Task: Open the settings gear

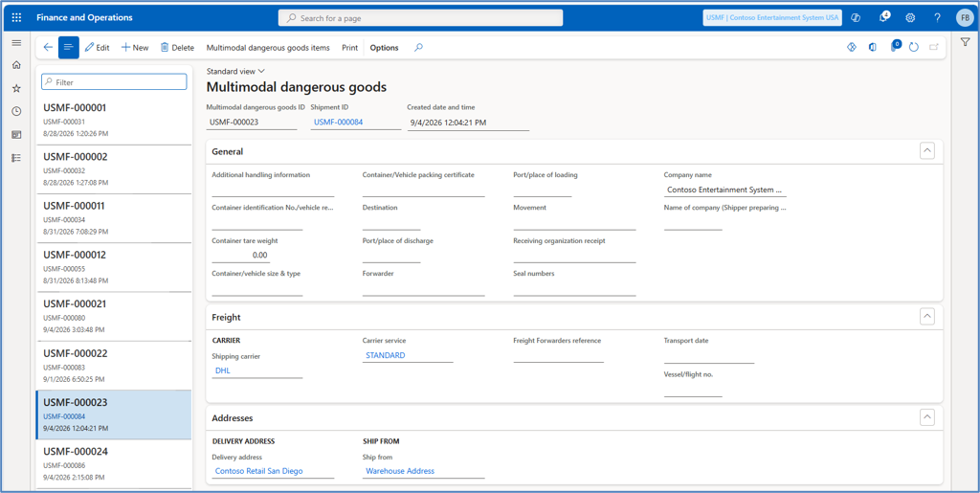Action: tap(911, 17)
